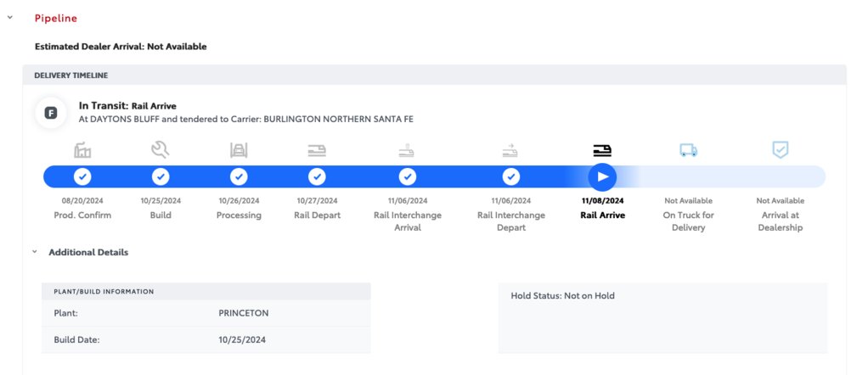Screen dimensions: 868x375
Task: Click the Prod. Confirm checkmark circle
Action: tap(82, 177)
